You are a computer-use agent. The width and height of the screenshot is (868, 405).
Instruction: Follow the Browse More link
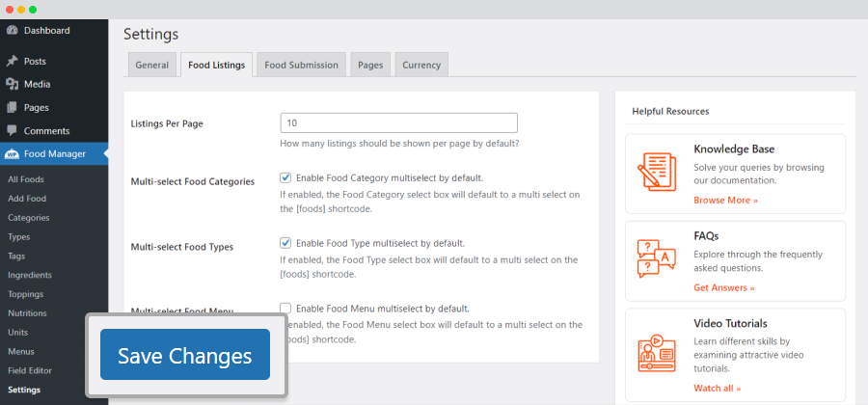725,201
